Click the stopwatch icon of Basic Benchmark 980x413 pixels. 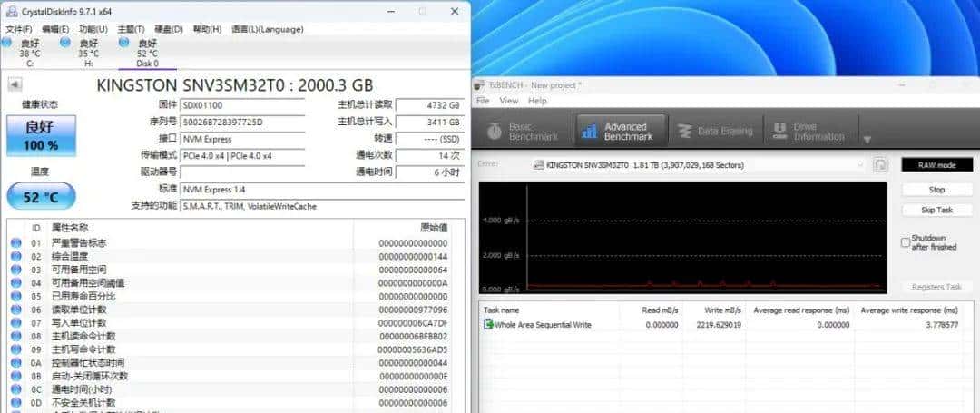[495, 131]
